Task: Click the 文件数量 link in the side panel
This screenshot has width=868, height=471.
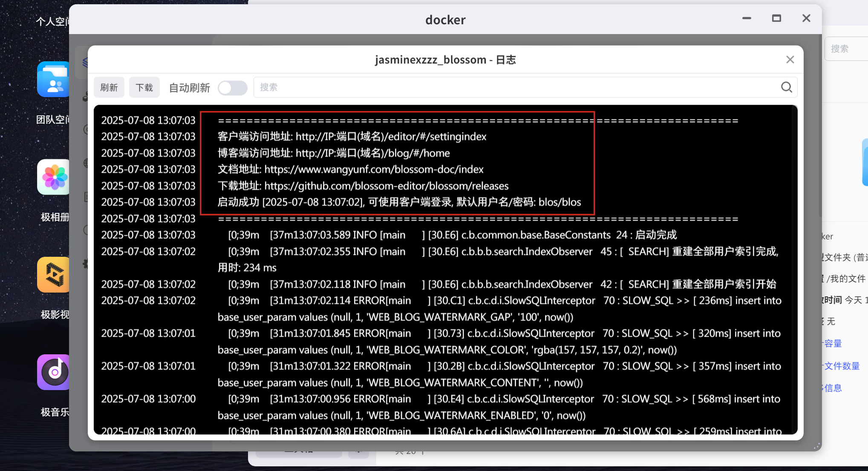Action: point(842,366)
